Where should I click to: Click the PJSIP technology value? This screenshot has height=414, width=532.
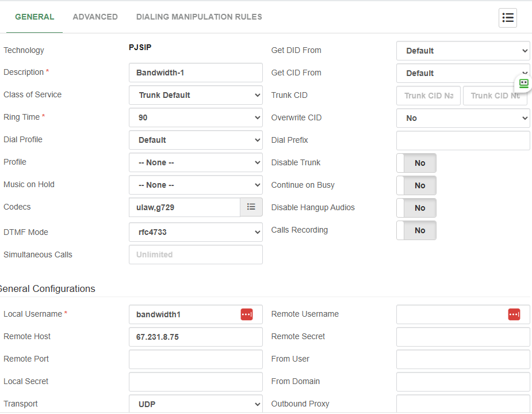[x=140, y=47]
